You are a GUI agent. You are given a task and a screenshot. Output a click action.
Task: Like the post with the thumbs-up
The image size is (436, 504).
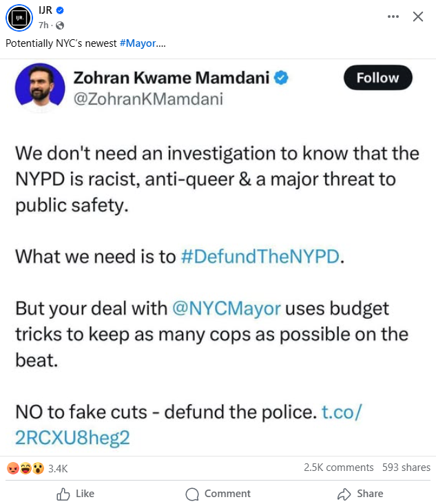tap(76, 494)
